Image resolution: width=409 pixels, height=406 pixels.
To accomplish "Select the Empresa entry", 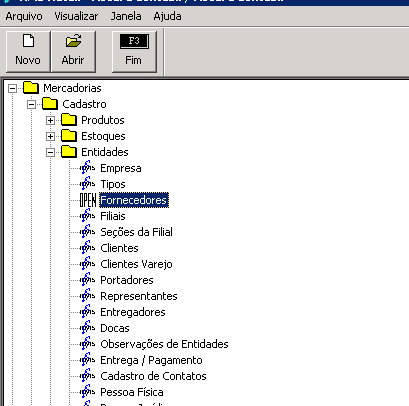I will click(x=121, y=168).
